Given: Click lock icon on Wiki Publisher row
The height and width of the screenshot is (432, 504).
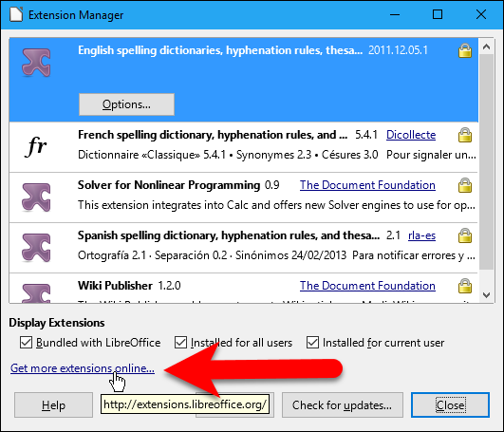Looking at the screenshot, I should click(465, 286).
